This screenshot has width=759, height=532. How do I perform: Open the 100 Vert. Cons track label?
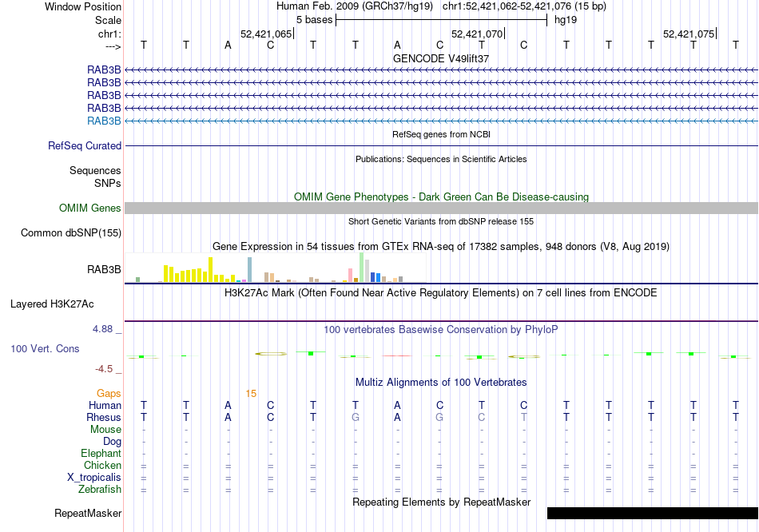click(x=45, y=348)
